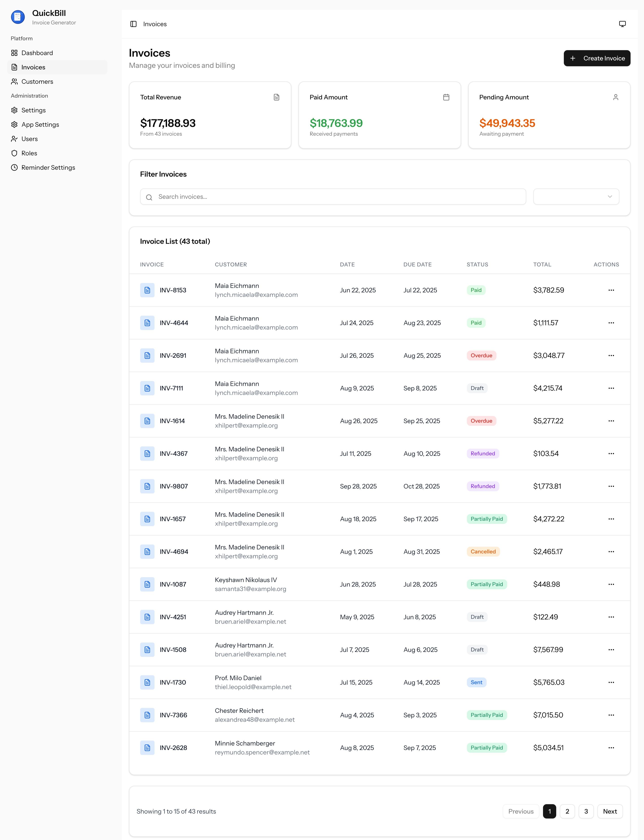The width and height of the screenshot is (644, 840).
Task: Click the Paid Amount calendar icon
Action: [x=446, y=97]
